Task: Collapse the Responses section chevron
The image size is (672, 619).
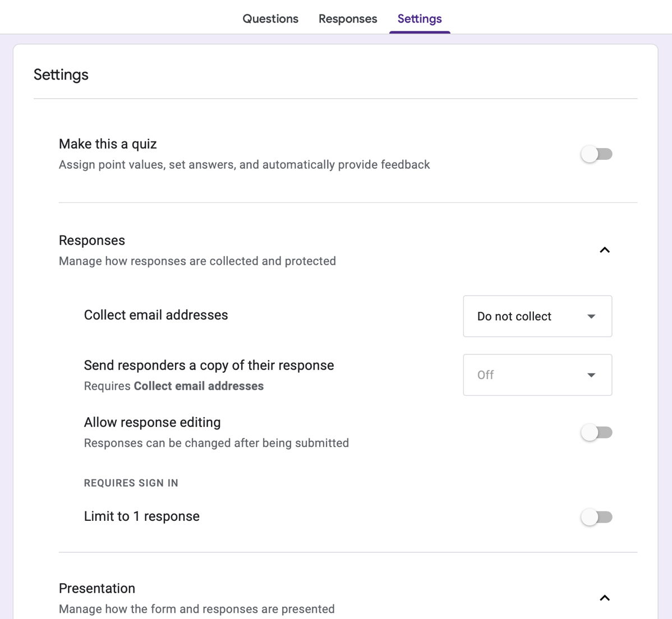Action: pyautogui.click(x=604, y=250)
